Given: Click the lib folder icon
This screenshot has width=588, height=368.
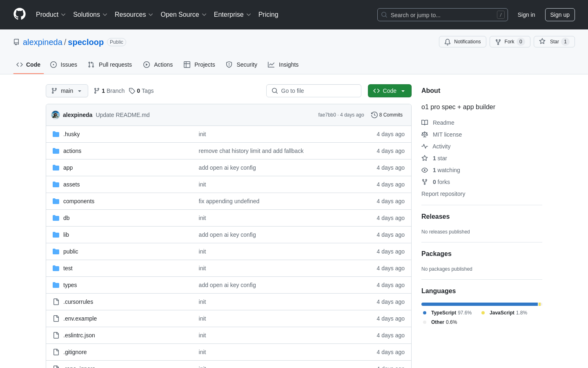Looking at the screenshot, I should [x=56, y=235].
